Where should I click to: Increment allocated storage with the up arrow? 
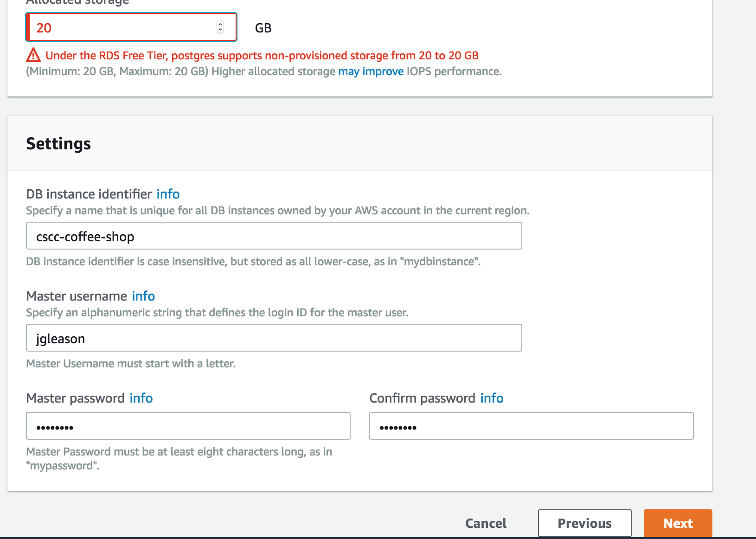pos(220,25)
